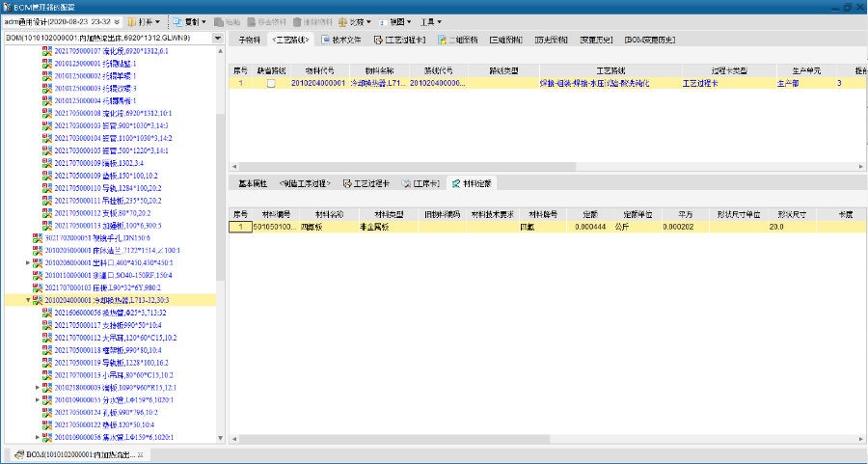868x464 pixels.
Task: Open the BOM selector dropdown arrow
Action: [218, 39]
